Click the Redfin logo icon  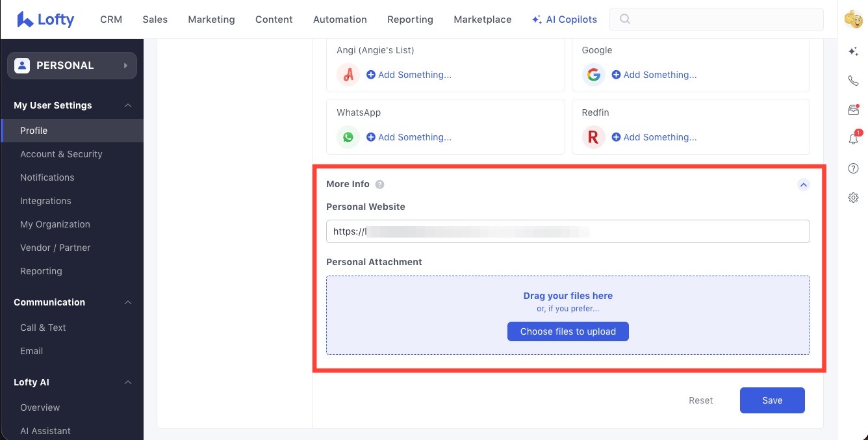pyautogui.click(x=594, y=137)
